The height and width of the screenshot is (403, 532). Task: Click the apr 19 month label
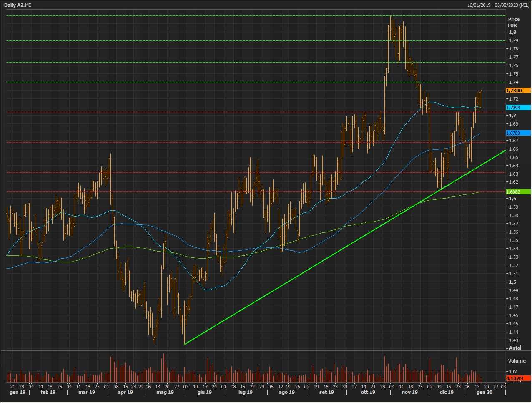pyautogui.click(x=125, y=392)
